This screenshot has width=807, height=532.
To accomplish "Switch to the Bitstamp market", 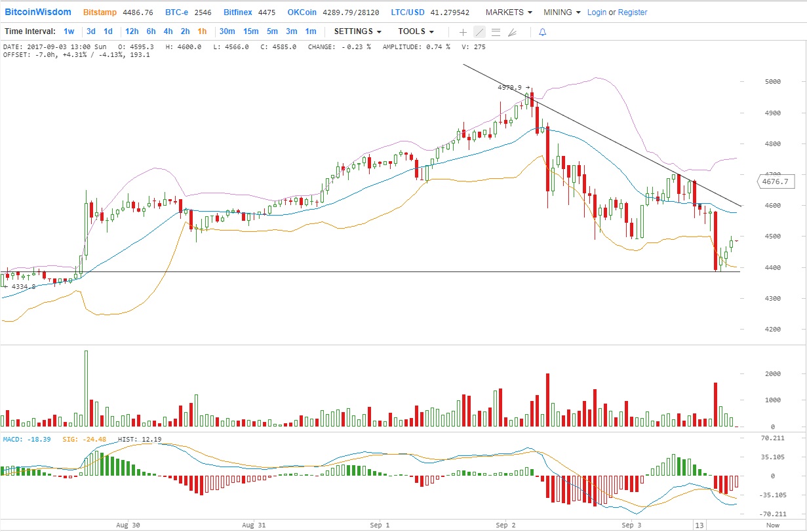I will coord(100,12).
